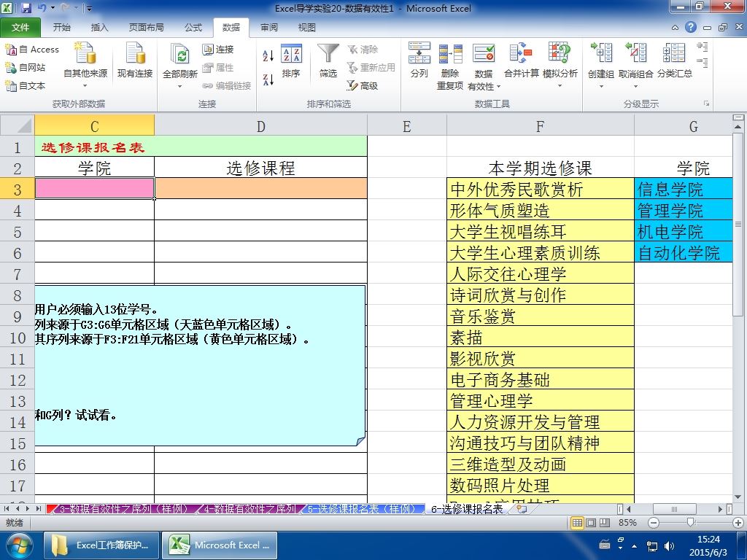747x560 pixels.
Task: Switch to Home (开始) ribbon tab
Action: click(61, 28)
